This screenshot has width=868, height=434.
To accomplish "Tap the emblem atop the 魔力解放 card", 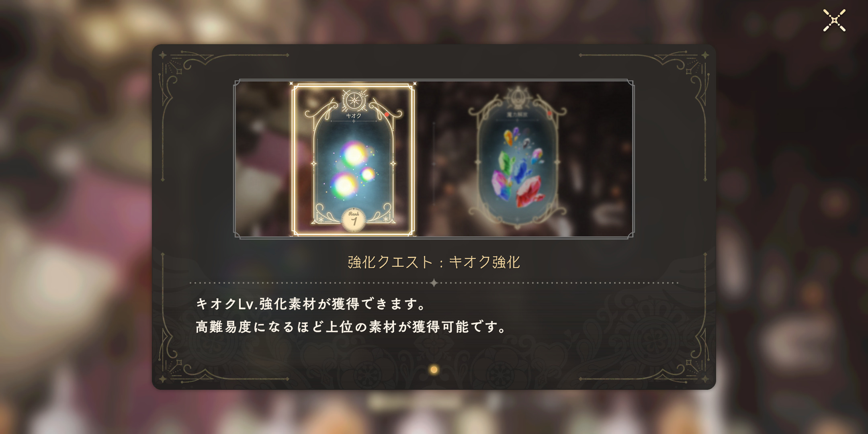I will pos(518,98).
